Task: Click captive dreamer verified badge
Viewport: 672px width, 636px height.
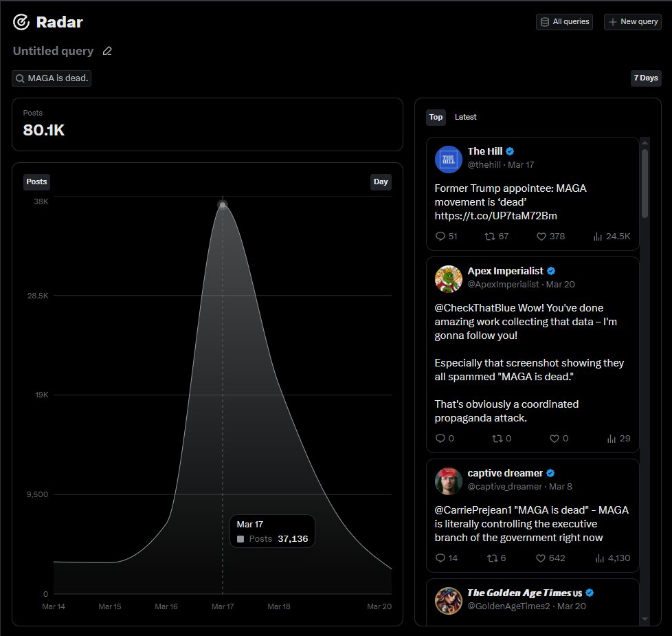Action: coord(550,473)
